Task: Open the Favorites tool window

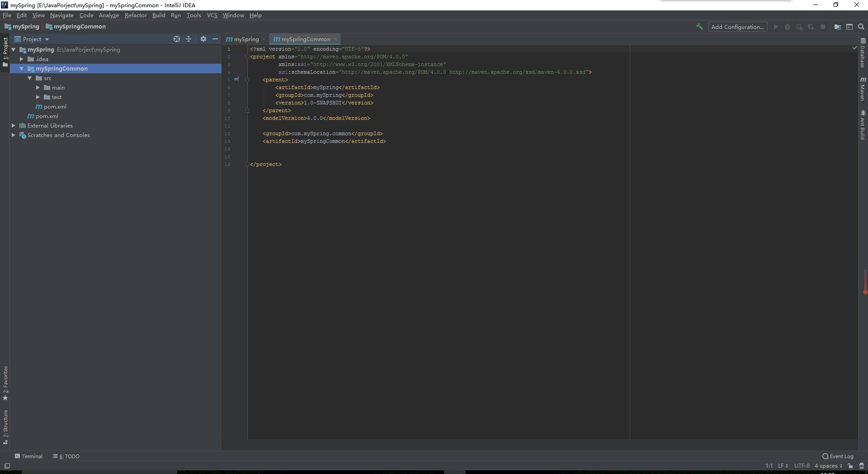Action: click(x=5, y=383)
